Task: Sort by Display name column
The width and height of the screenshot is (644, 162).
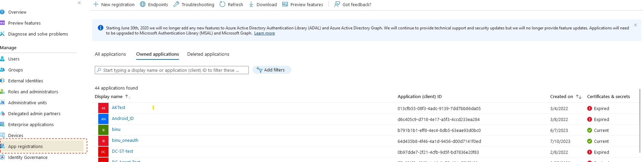Action: tap(113, 97)
